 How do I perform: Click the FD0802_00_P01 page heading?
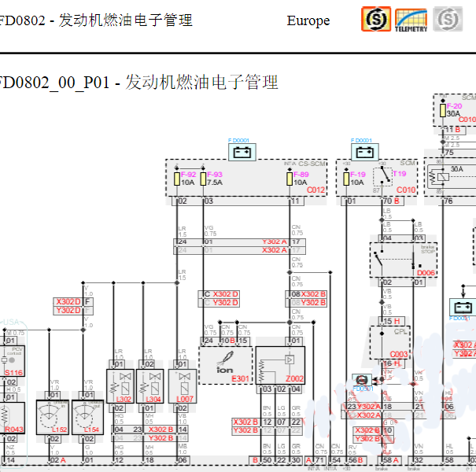tap(138, 83)
